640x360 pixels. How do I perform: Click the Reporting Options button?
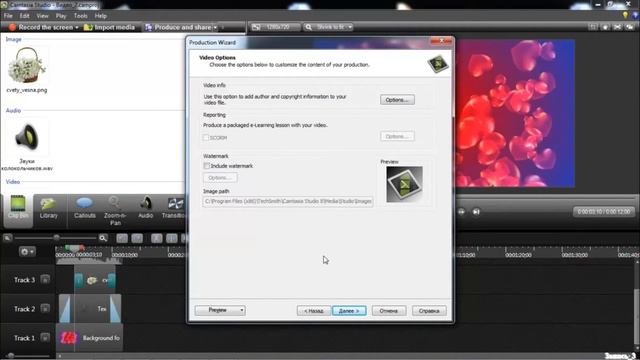click(397, 136)
